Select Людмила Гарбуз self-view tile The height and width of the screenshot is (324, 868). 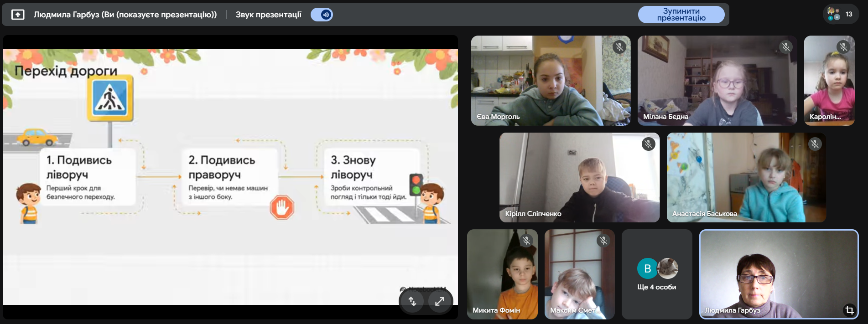pyautogui.click(x=779, y=274)
